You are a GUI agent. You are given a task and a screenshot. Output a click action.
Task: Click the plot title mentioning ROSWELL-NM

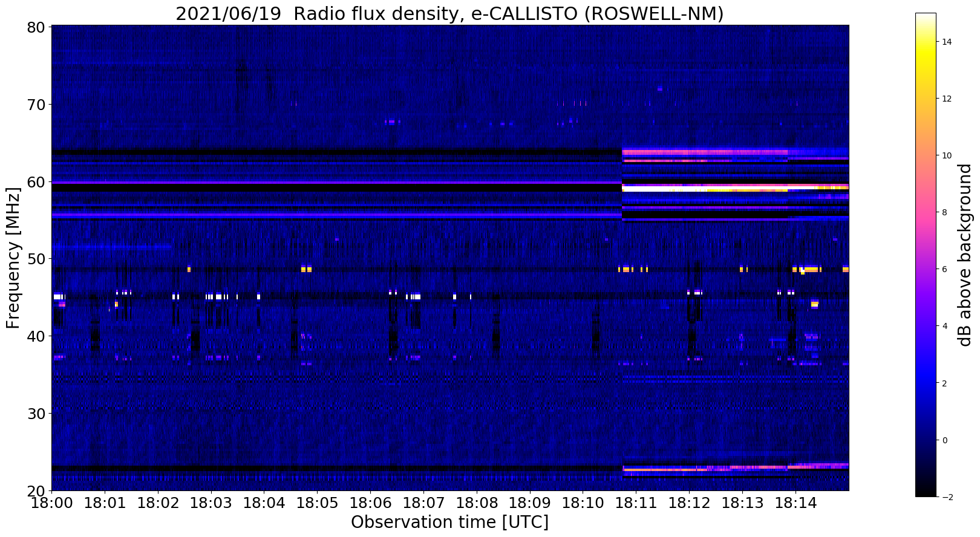coord(449,13)
